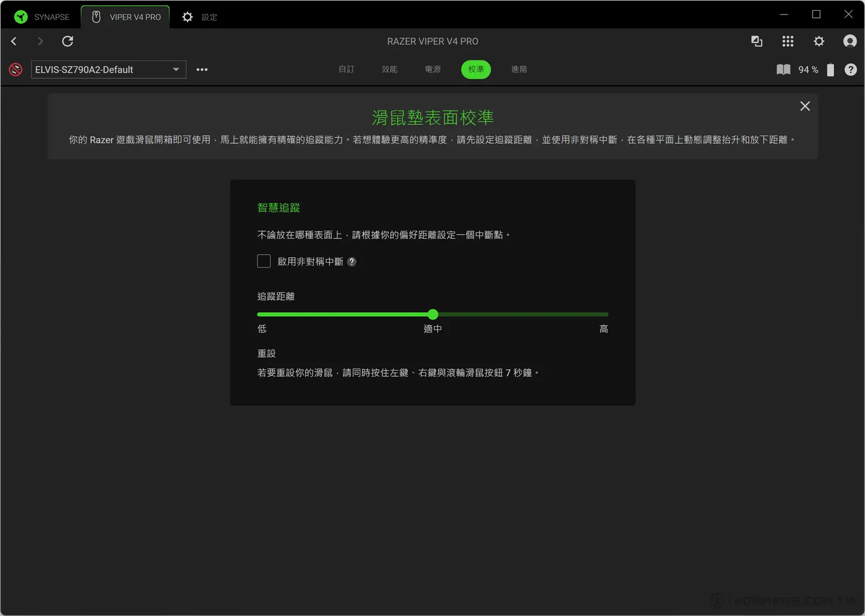This screenshot has height=616, width=865.
Task: Go forward with the right arrow
Action: click(40, 41)
